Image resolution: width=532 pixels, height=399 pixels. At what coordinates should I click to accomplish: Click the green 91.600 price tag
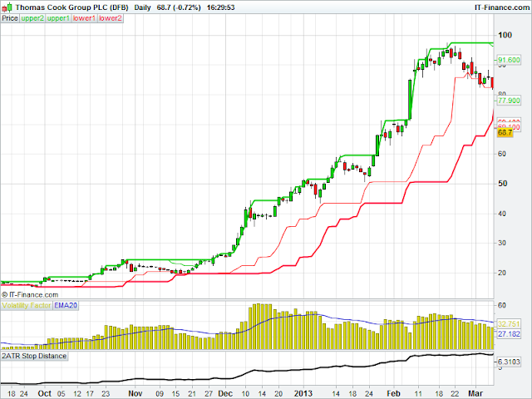coord(509,60)
